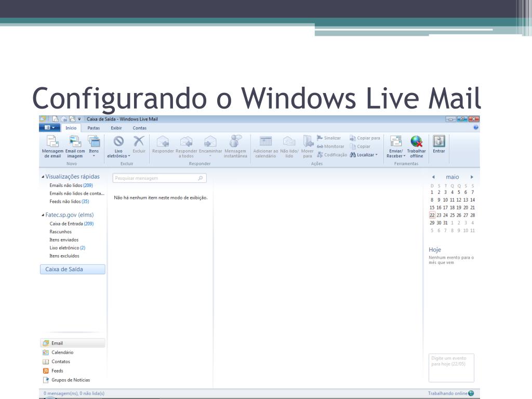The height and width of the screenshot is (399, 532).
Task: Click the Sinalizar flag
Action: (329, 138)
